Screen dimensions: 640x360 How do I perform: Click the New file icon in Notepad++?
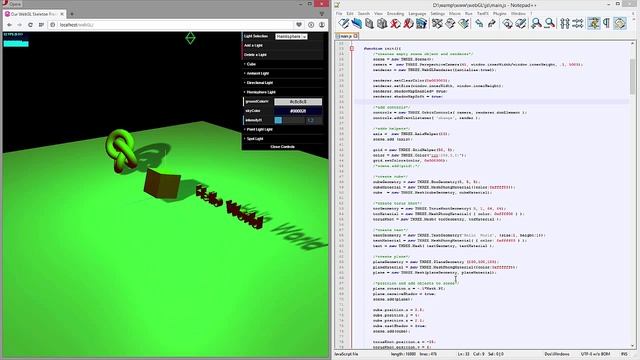(344, 23)
